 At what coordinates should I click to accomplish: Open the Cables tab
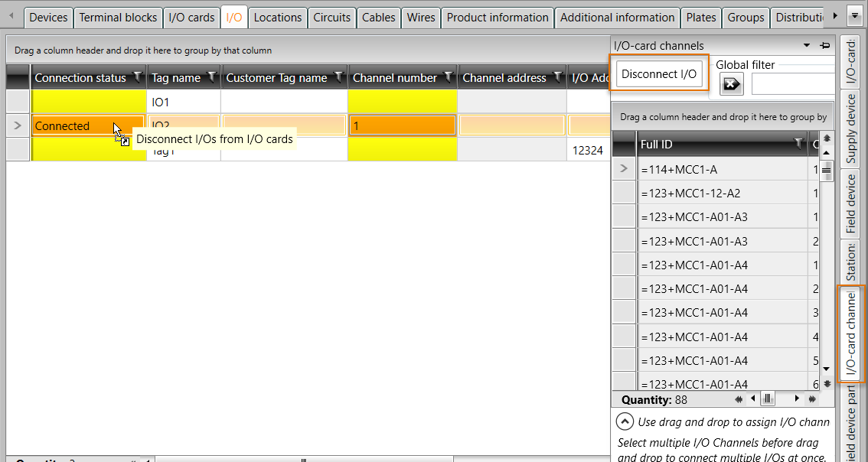[x=379, y=17]
